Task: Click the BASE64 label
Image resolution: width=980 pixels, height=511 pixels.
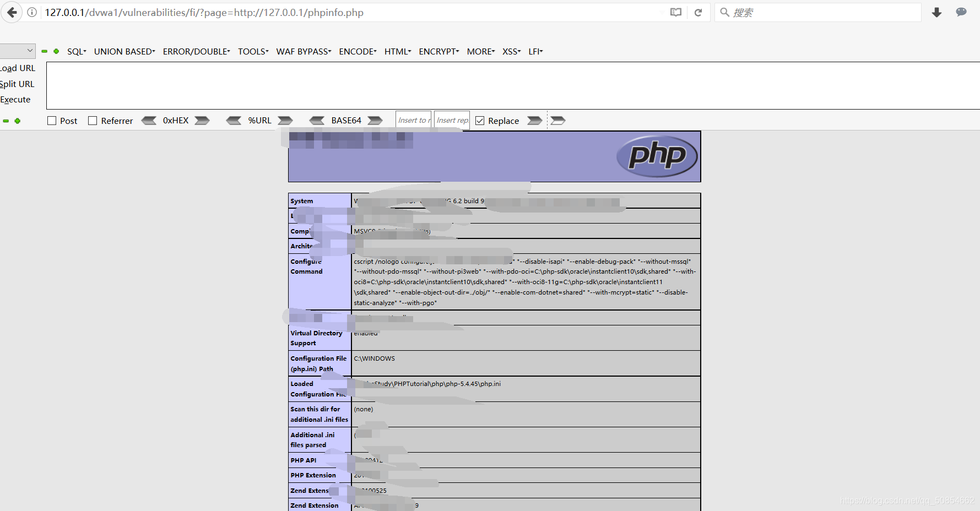Action: click(x=346, y=121)
